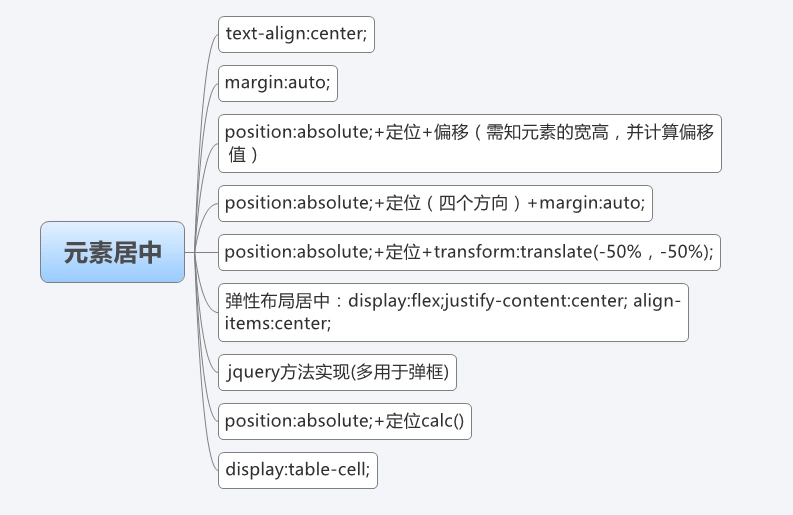Select the 弹性布局居中 flex node
Screen dimensions: 793x515
tap(452, 312)
